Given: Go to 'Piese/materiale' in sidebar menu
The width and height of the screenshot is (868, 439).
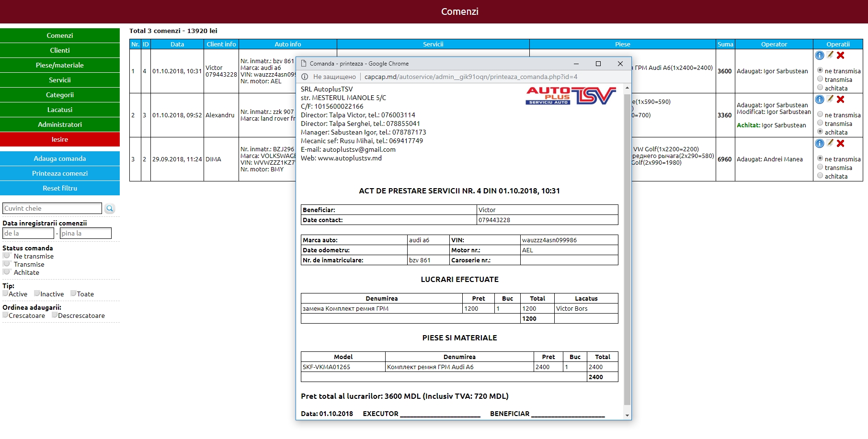Looking at the screenshot, I should 60,65.
